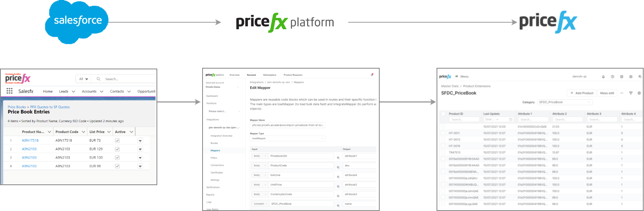Screen dimensions: 644x211
Task: Click the mapping icon beside the Pricebook2Id row
Action: click(x=338, y=158)
